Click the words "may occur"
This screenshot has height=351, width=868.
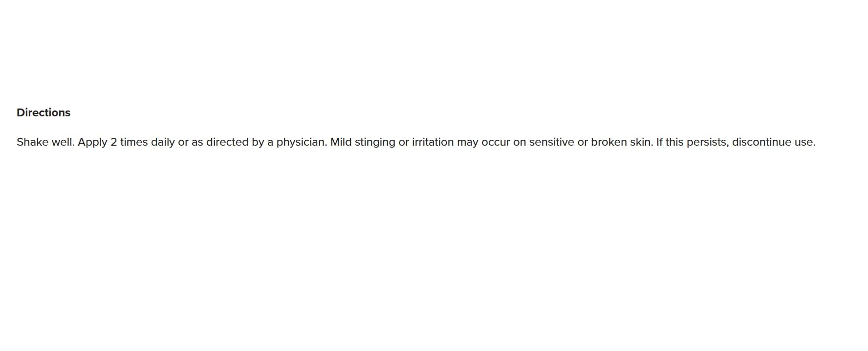[x=483, y=142]
